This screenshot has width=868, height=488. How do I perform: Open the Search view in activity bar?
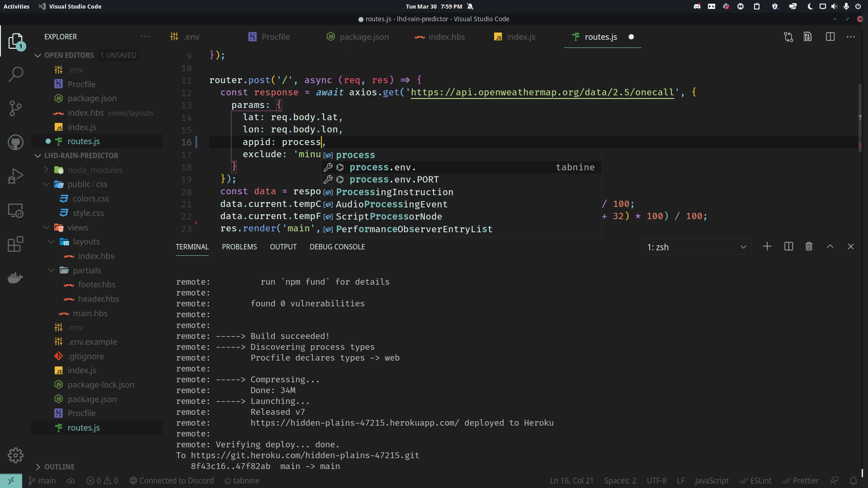point(15,74)
